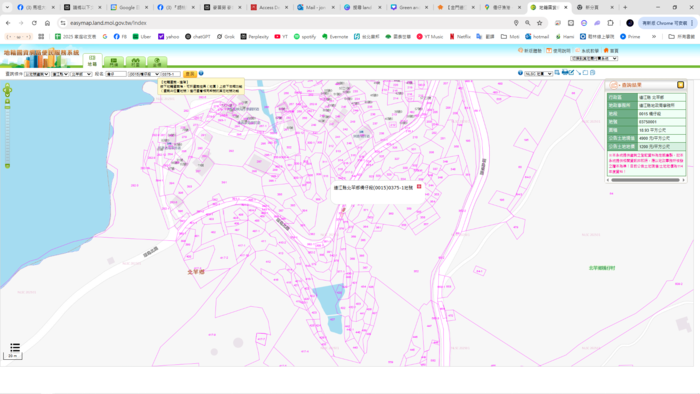Open the county dropdown showing 連江縣

[60, 74]
